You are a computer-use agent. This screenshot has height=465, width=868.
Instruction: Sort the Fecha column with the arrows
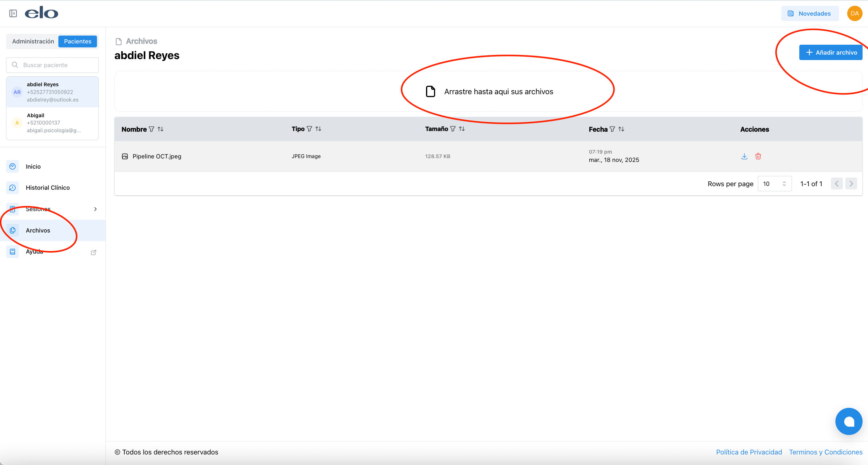click(x=621, y=129)
